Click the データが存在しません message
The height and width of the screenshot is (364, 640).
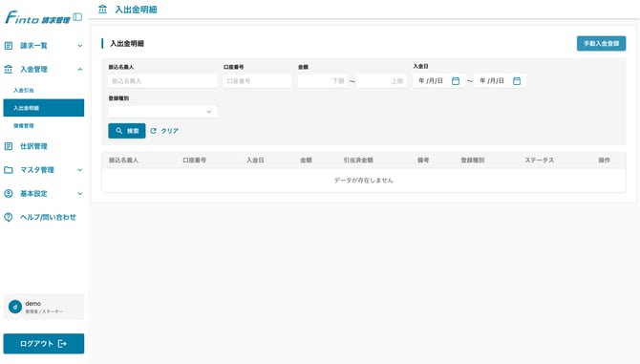364,180
